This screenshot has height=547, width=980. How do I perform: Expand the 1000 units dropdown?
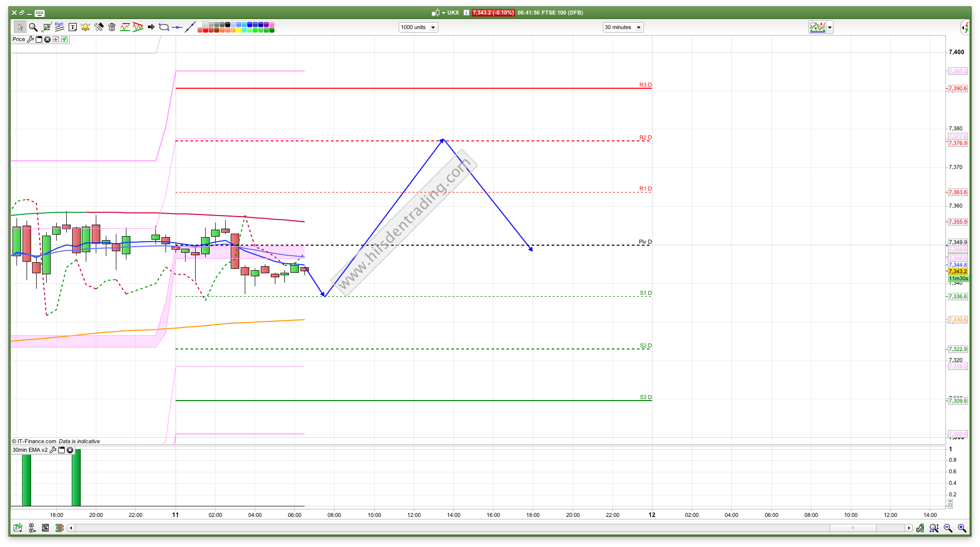433,28
